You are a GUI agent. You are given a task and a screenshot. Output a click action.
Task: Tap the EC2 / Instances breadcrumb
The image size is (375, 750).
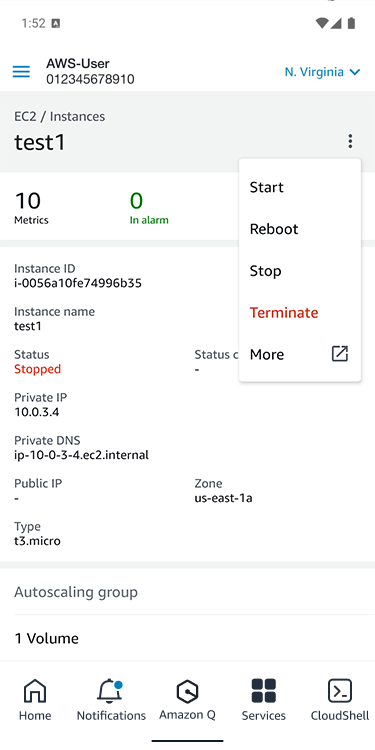click(x=59, y=116)
